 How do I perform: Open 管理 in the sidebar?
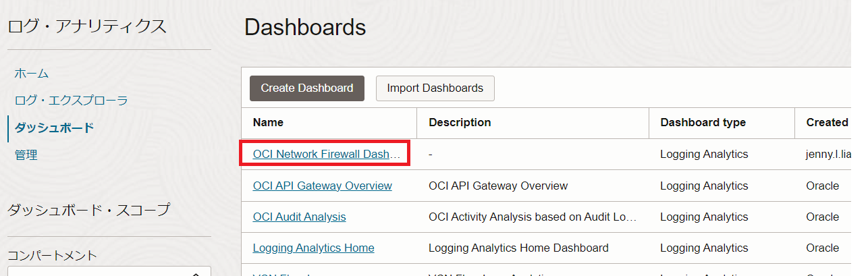click(26, 155)
